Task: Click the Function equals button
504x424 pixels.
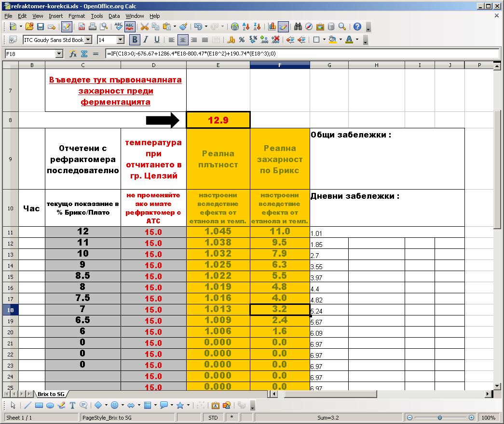Action: [x=95, y=54]
